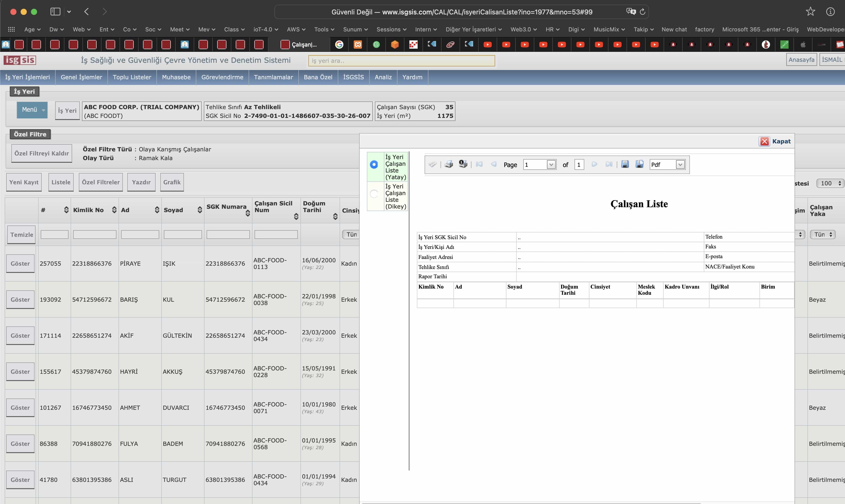Screen dimensions: 845x504
Task: Go to next report page arrow
Action: pos(594,164)
